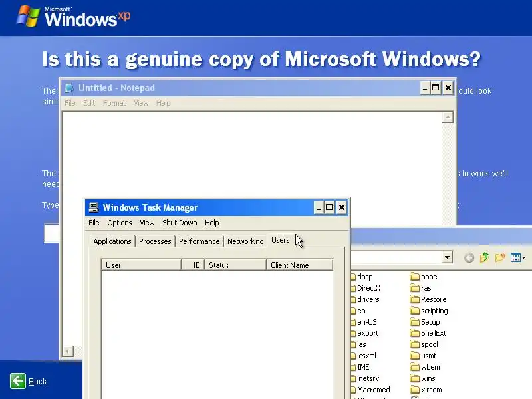The image size is (532, 399).
Task: Click Notepad's horizontal scrollbar left arrow
Action: (x=68, y=351)
